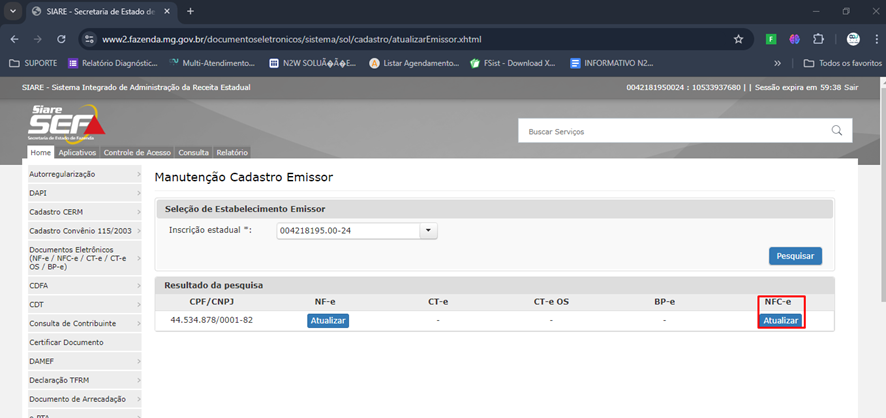Click the browser address bar URL

pyautogui.click(x=292, y=40)
